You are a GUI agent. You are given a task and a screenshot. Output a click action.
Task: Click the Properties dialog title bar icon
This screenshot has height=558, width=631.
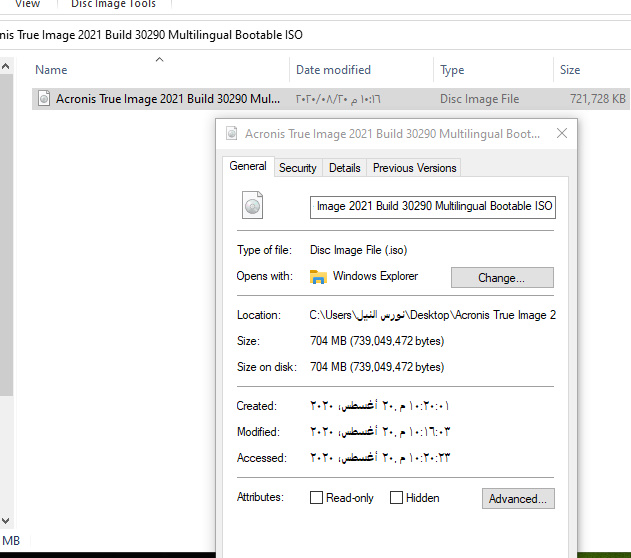tap(232, 133)
